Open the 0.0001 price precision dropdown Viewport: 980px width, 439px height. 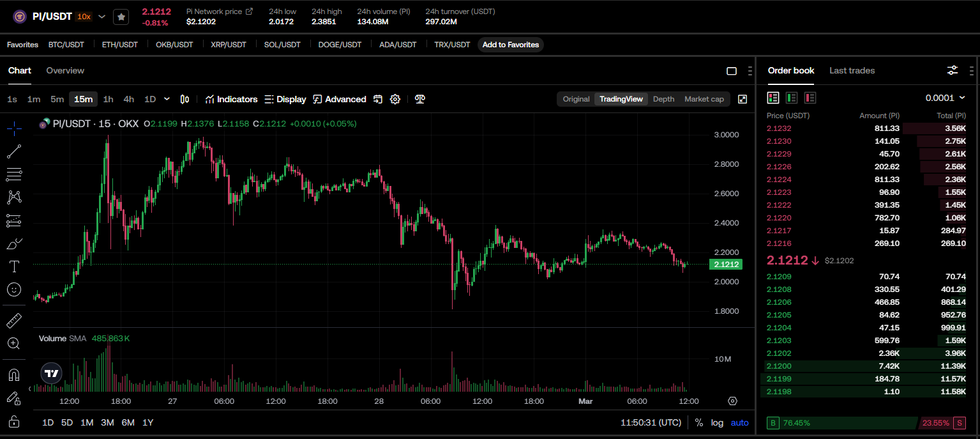click(946, 98)
